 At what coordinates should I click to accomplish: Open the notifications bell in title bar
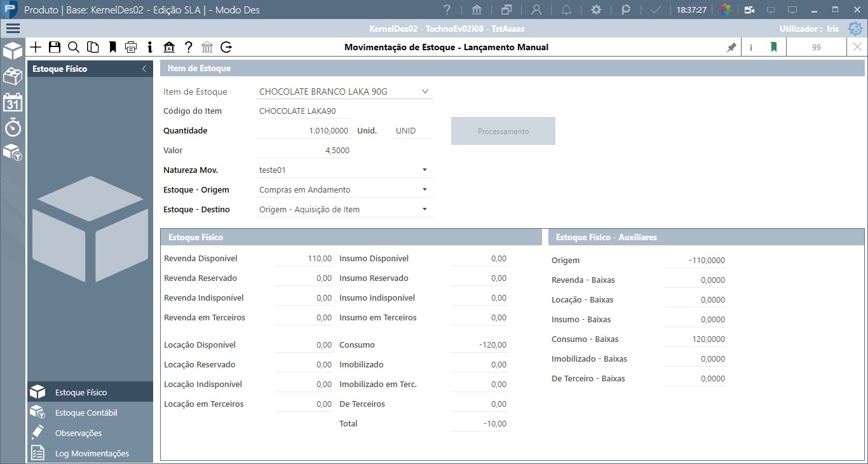point(566,10)
